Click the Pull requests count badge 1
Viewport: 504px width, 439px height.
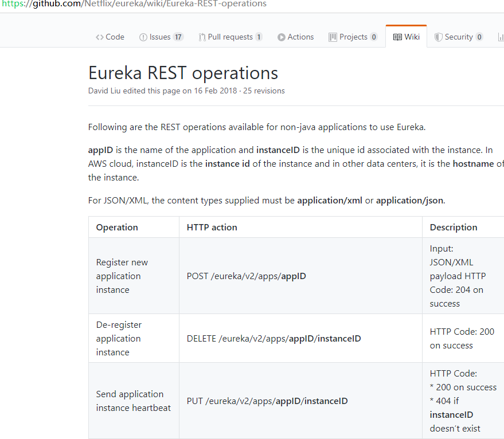259,37
